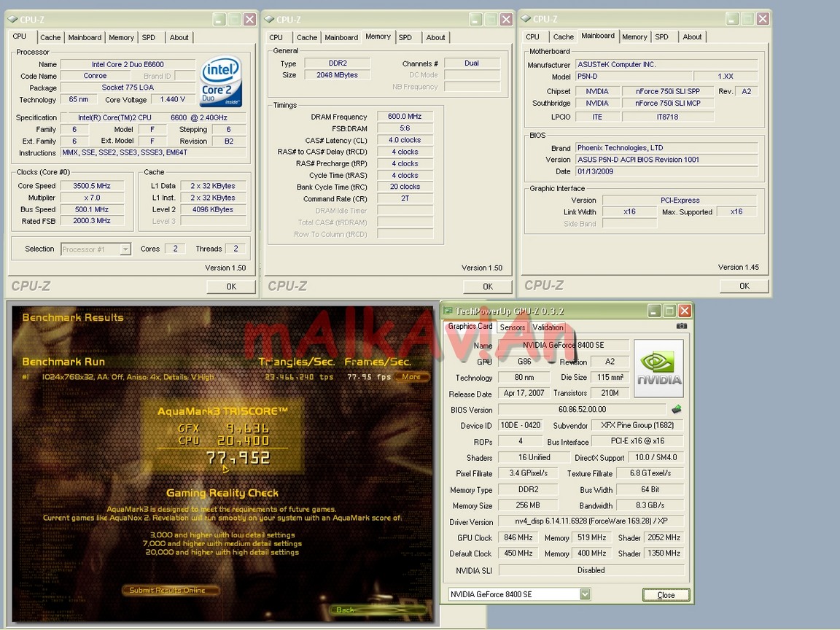Click the GPU-Z screenshot camera icon
Screen dimensions: 840x630
click(x=682, y=326)
